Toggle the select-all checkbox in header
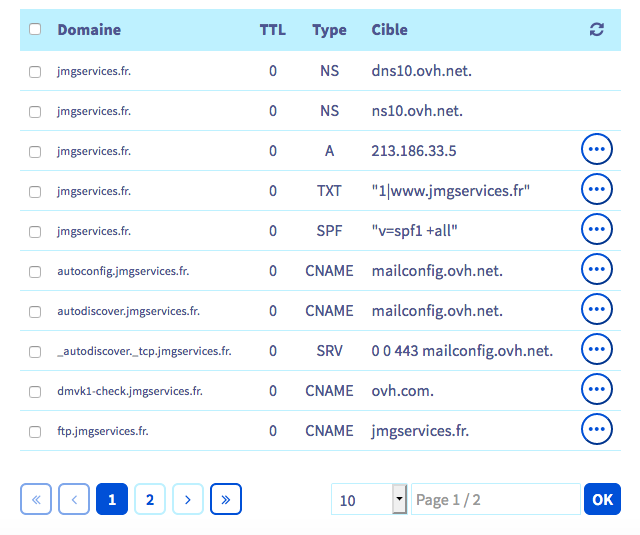This screenshot has height=535, width=640. click(x=35, y=30)
